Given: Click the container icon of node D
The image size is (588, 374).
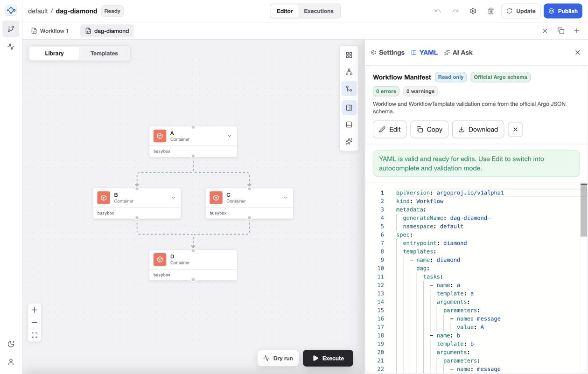Looking at the screenshot, I should click(160, 259).
